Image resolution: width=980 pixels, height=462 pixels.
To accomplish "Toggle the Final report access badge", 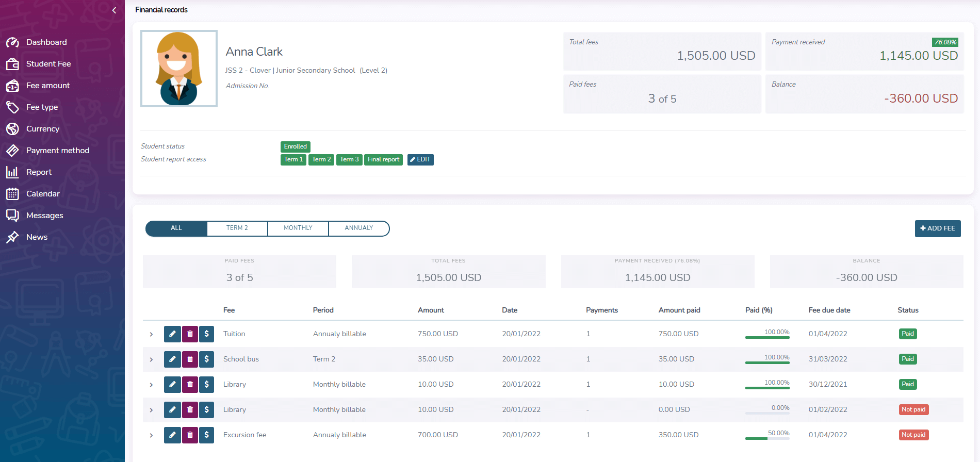I will 383,160.
